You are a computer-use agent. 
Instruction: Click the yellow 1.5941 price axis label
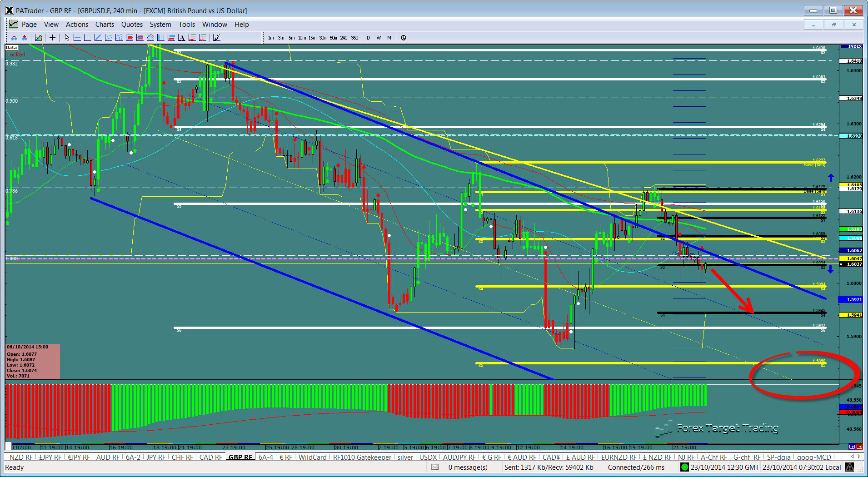coord(851,315)
